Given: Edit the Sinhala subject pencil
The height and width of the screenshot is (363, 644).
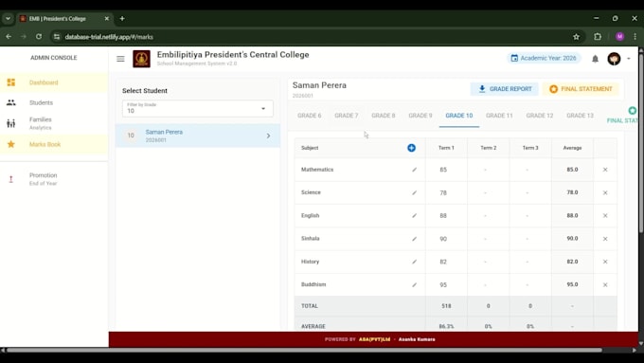Looking at the screenshot, I should coord(414,239).
